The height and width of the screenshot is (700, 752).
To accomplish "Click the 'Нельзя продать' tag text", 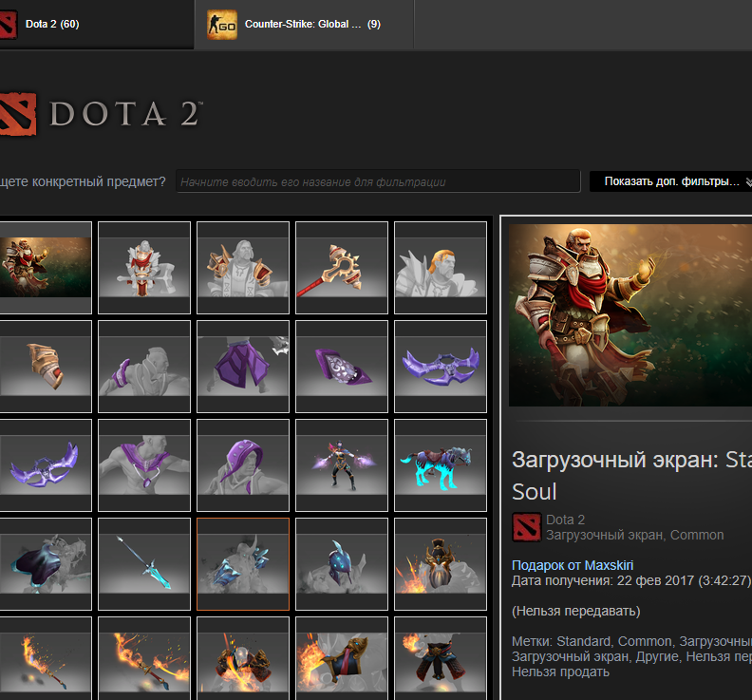I will (x=560, y=672).
